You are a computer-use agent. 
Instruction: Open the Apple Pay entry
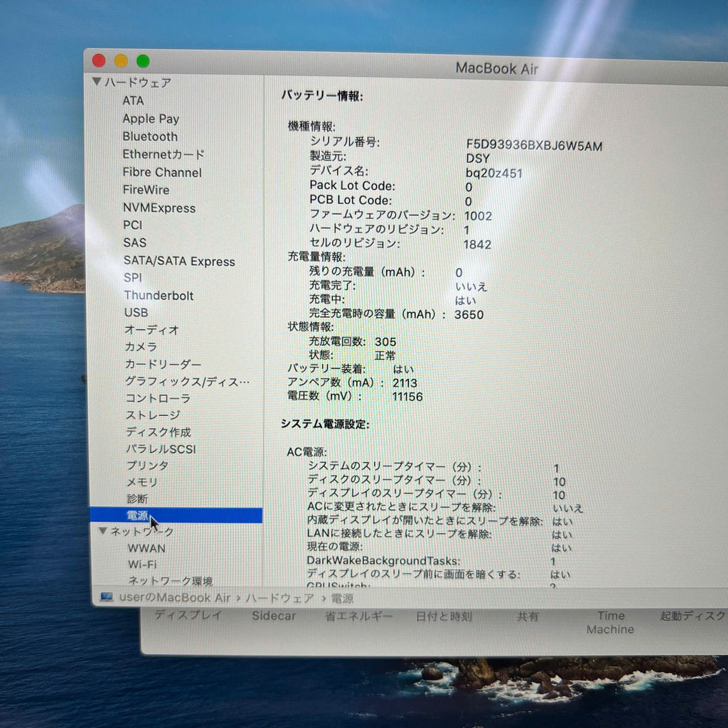(x=151, y=119)
